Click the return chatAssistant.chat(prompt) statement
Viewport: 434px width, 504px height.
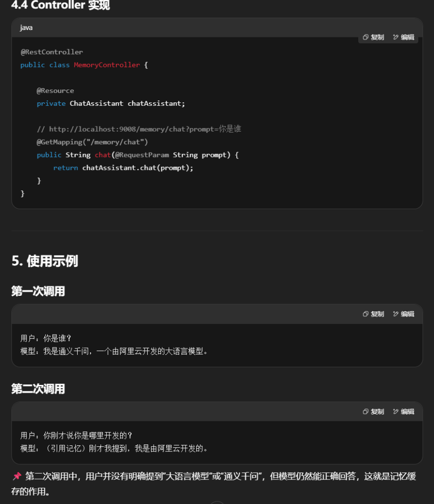click(x=123, y=168)
